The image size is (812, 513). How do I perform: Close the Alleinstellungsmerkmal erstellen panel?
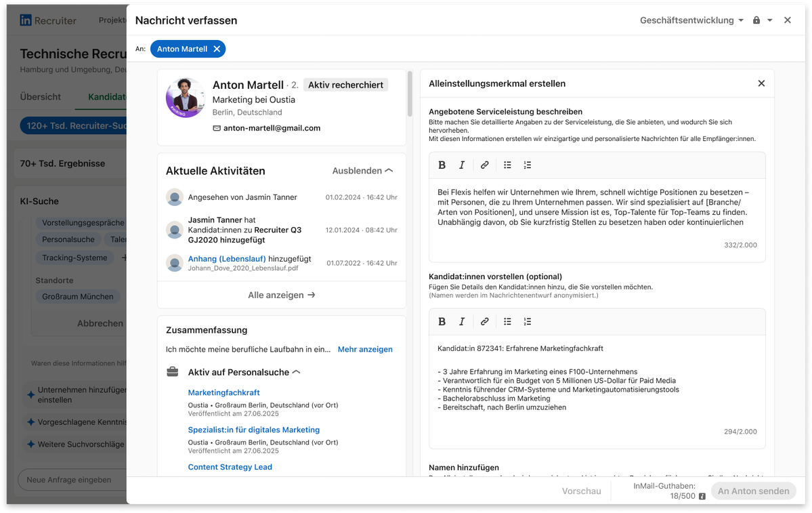761,83
